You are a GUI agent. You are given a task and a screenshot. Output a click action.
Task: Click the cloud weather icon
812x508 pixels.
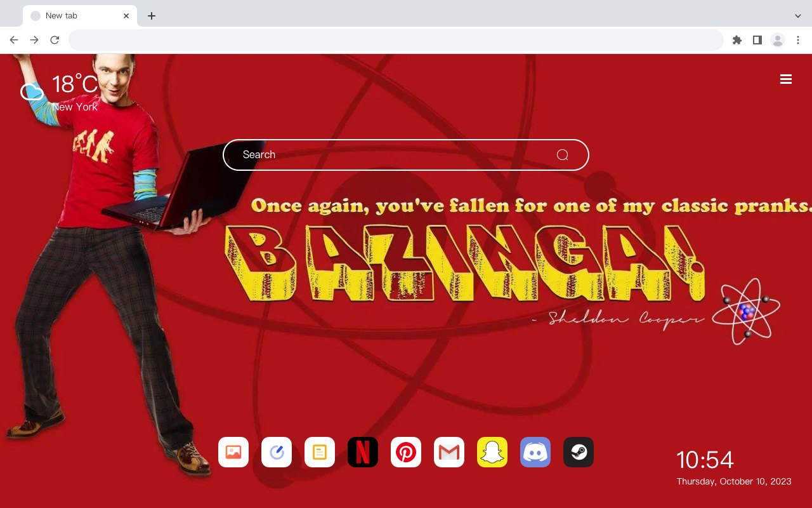pyautogui.click(x=32, y=92)
